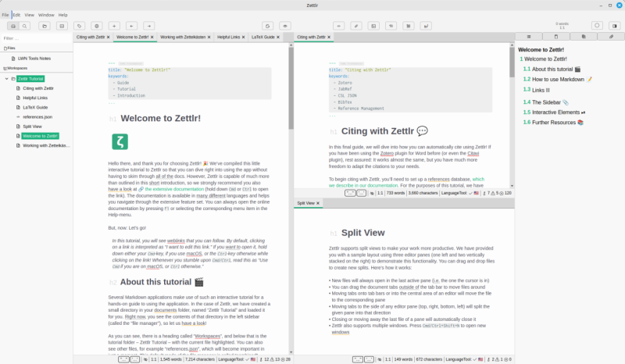Open LanguageTool menu in Split View status bar
This screenshot has width=625, height=364.
(449, 360)
